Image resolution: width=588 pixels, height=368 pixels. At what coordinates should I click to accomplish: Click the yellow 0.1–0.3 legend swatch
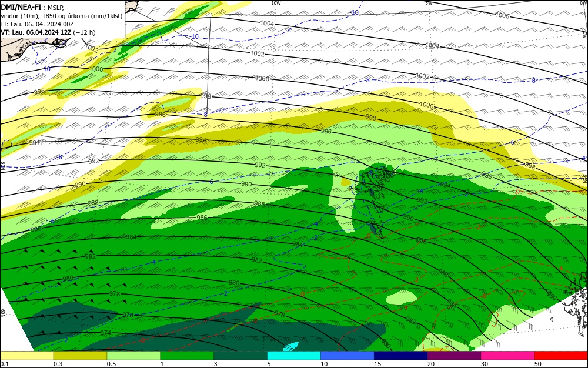coord(27,356)
